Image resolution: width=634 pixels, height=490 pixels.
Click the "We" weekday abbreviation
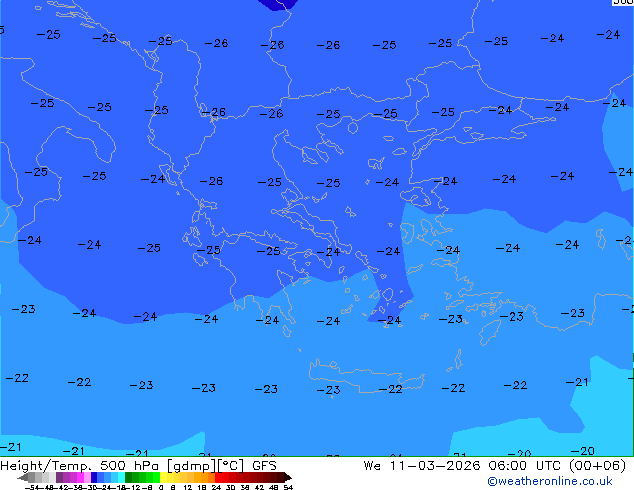(372, 466)
